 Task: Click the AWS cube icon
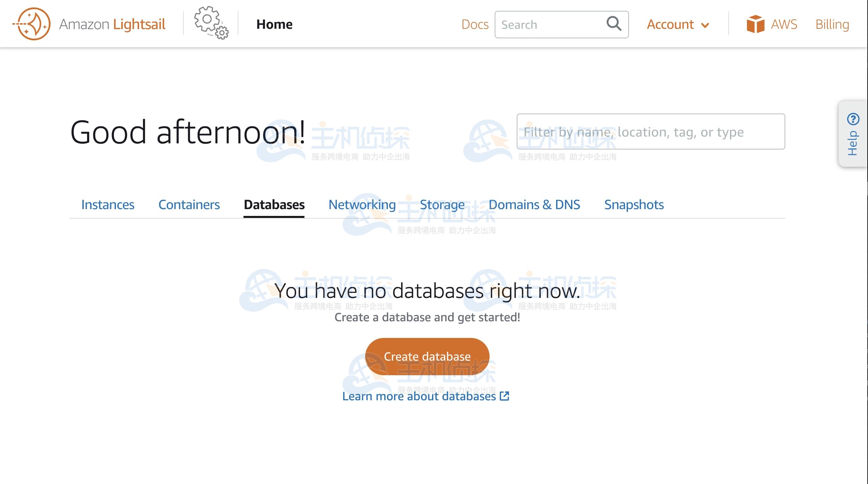coord(755,24)
